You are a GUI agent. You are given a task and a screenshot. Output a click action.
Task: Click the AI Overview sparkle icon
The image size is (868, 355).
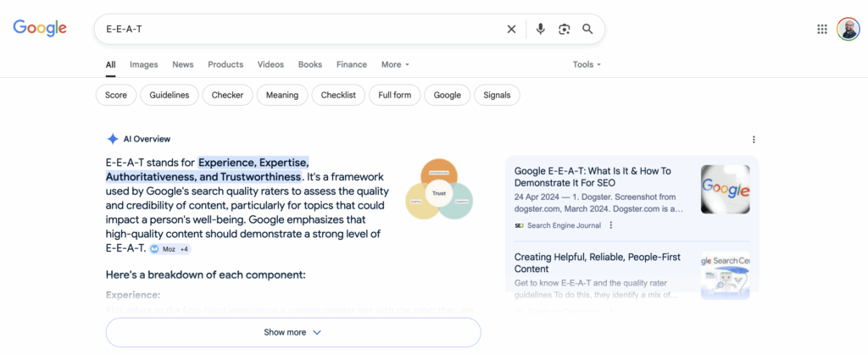113,139
